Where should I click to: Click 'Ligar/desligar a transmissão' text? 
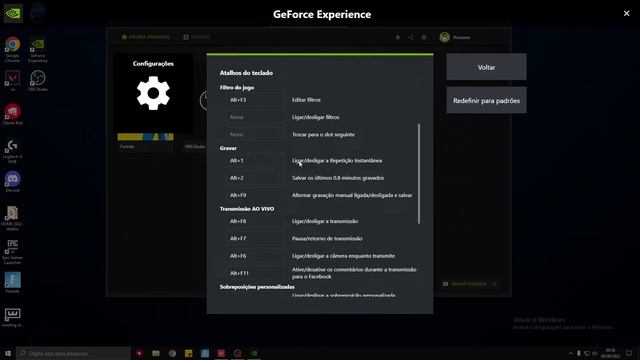click(325, 221)
